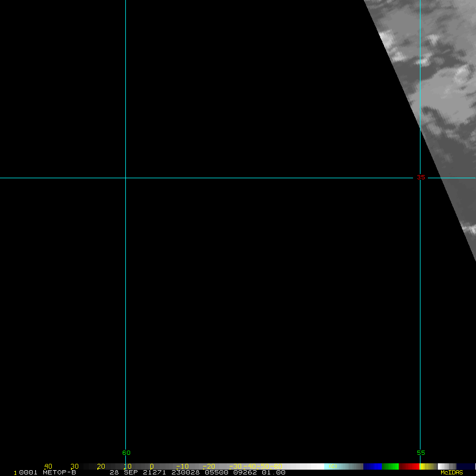The width and height of the screenshot is (476, 476).
Task: Click the green segment of the color bar
Action: click(x=390, y=466)
